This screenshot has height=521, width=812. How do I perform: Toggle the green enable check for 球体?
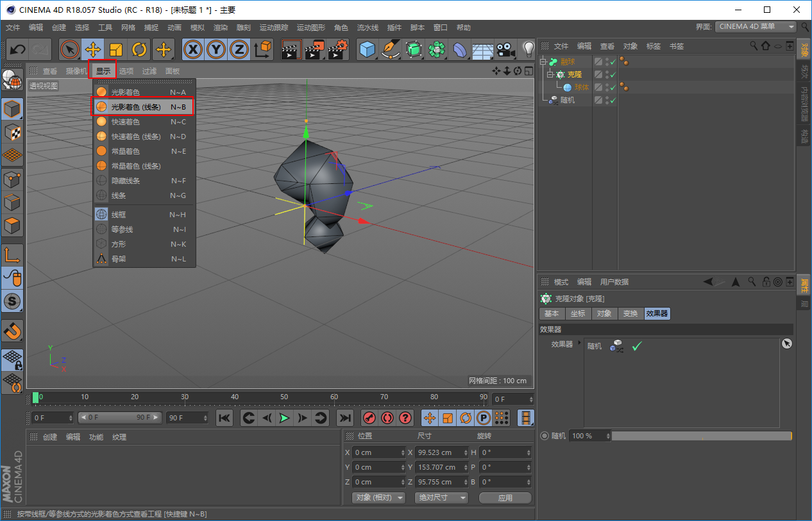click(x=613, y=87)
